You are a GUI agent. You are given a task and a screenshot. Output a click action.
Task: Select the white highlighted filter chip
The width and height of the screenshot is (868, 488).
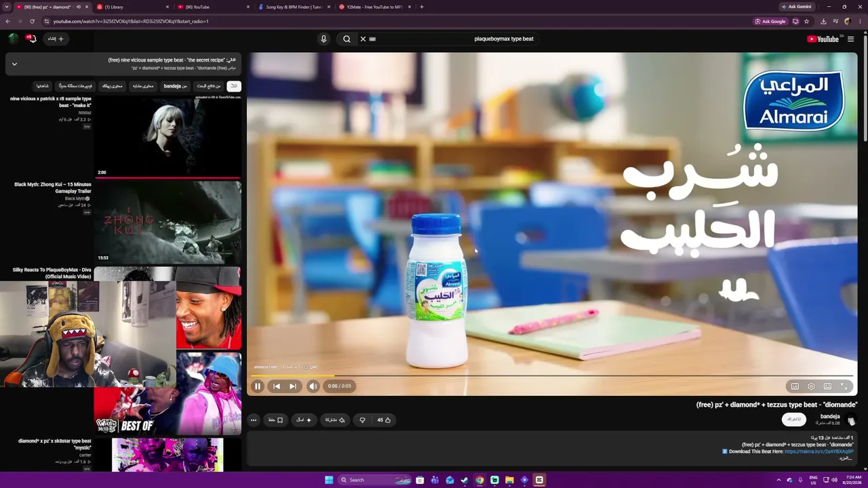[234, 86]
